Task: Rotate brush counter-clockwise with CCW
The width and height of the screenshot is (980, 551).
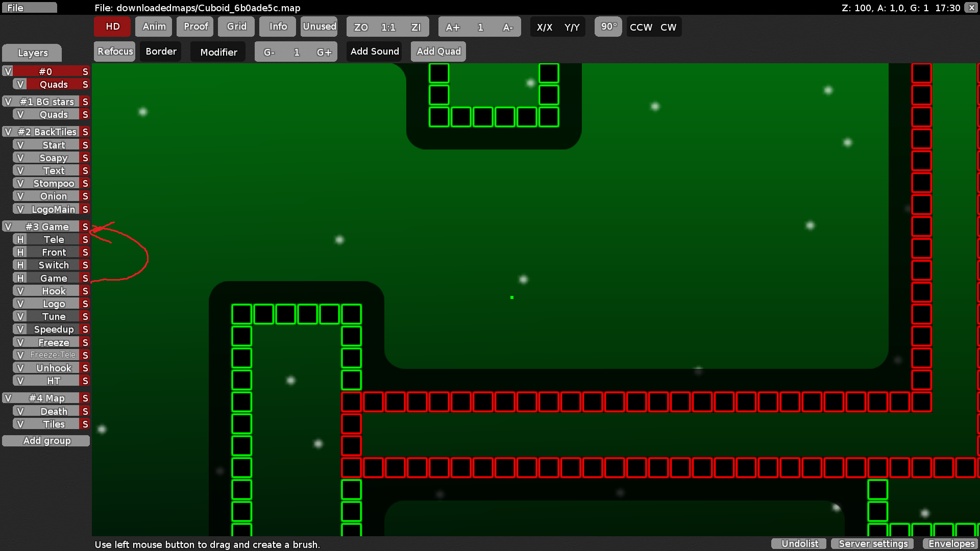Action: click(641, 27)
